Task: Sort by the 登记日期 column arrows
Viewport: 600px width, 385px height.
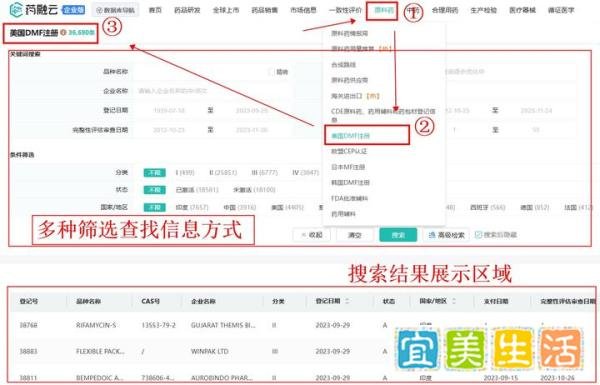Action: tap(347, 301)
